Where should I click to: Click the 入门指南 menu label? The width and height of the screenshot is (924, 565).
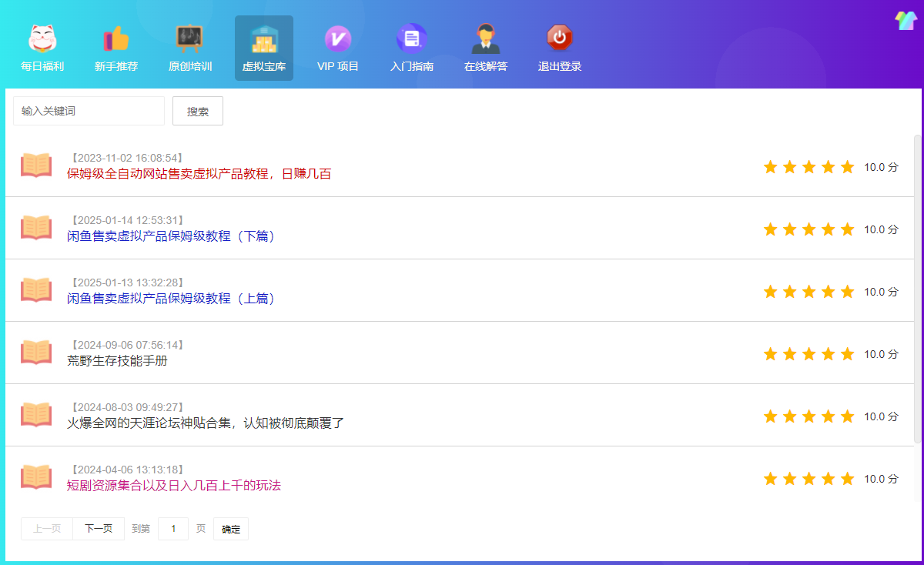412,67
